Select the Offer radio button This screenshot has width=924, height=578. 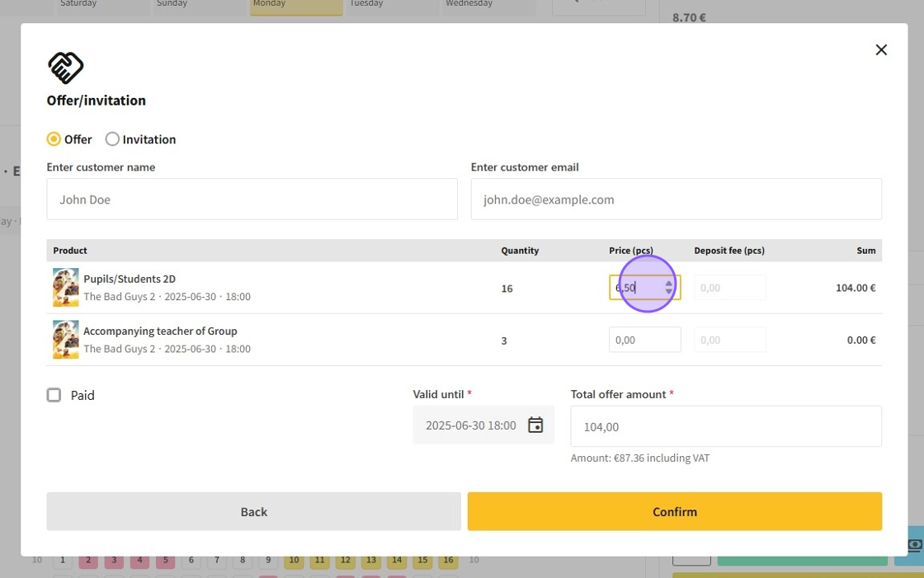(54, 139)
